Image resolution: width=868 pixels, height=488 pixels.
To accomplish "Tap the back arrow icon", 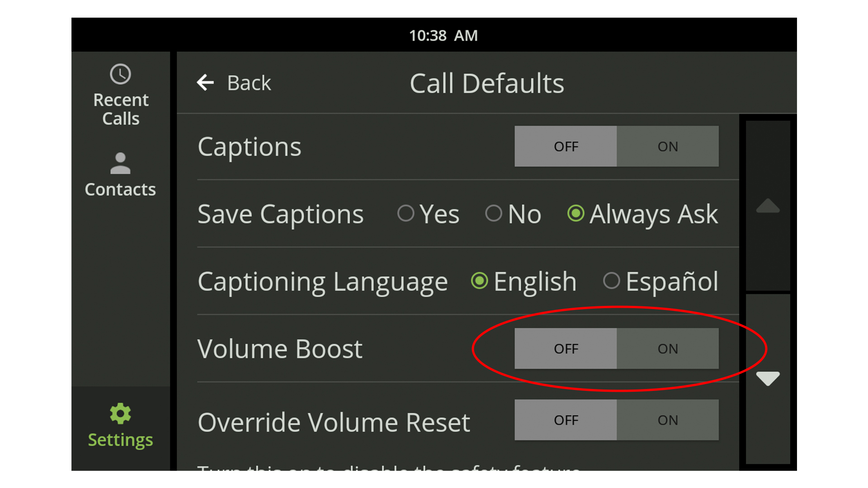I will [x=205, y=83].
